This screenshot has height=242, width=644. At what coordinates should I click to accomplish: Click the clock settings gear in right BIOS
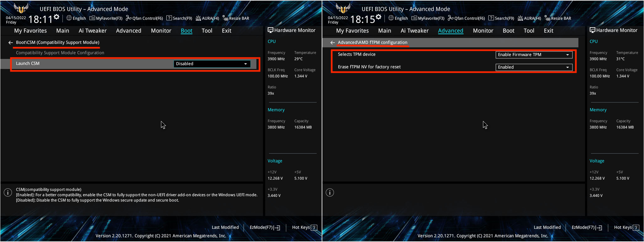[x=378, y=17]
